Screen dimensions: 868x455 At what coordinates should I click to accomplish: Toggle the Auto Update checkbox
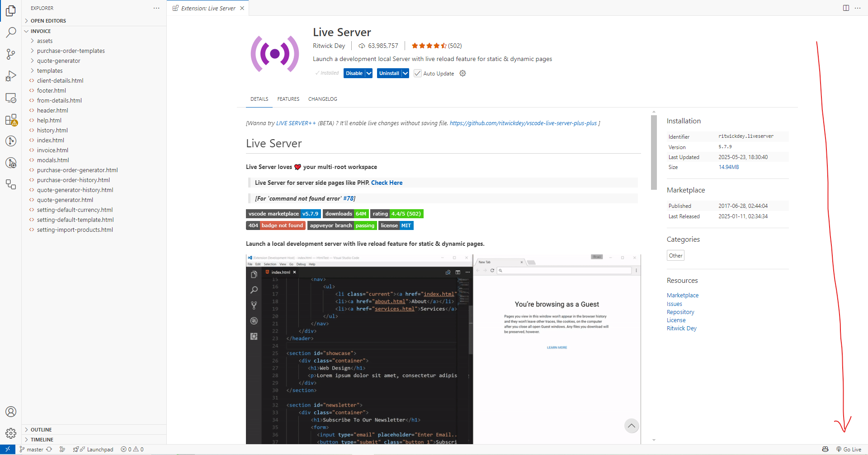[418, 73]
